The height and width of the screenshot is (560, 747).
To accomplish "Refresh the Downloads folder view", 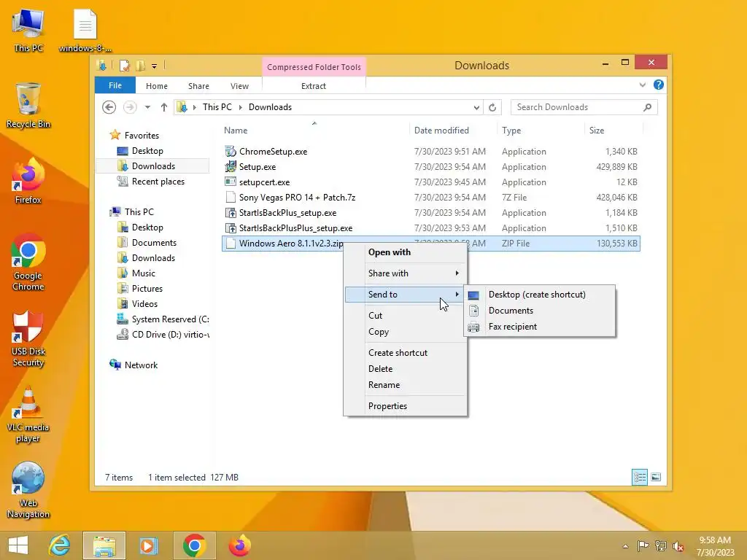I will (x=492, y=107).
